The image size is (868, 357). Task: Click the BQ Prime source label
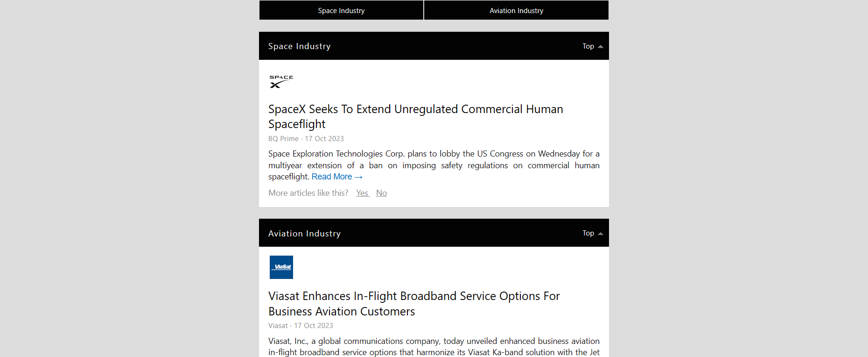283,139
